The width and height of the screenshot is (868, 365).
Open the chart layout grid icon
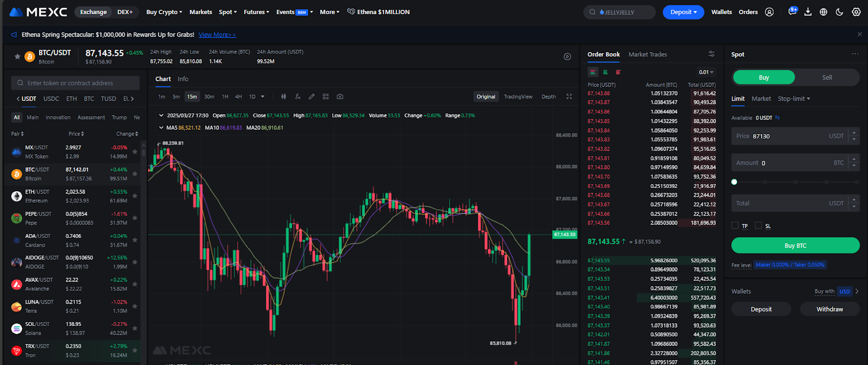pyautogui.click(x=325, y=97)
